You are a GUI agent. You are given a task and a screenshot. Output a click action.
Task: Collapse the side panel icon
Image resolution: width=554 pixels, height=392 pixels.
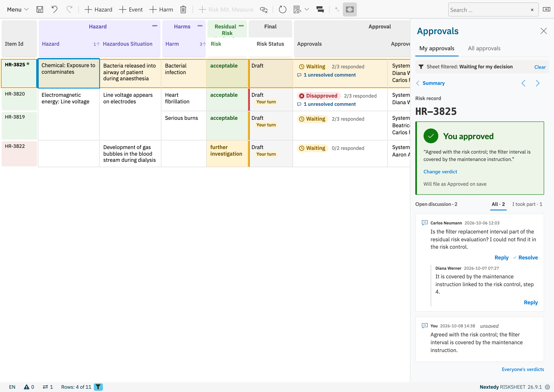pyautogui.click(x=546, y=9)
